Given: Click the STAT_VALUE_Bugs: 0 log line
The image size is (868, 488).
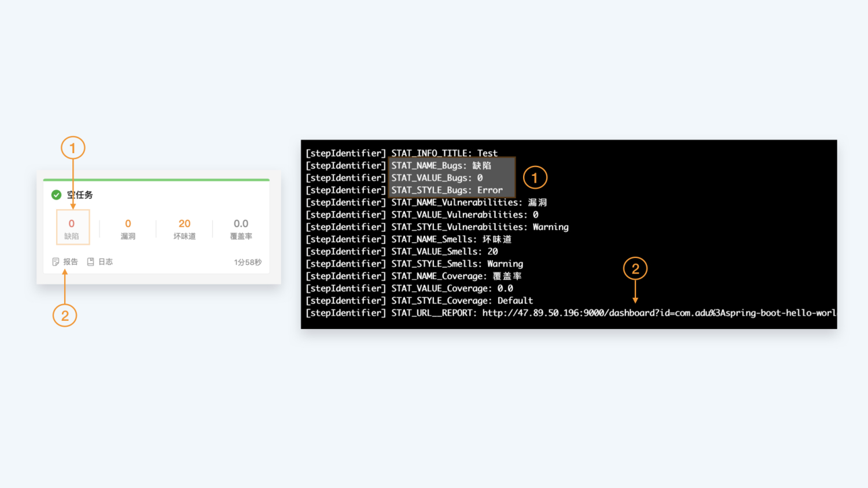Looking at the screenshot, I should 394,178.
